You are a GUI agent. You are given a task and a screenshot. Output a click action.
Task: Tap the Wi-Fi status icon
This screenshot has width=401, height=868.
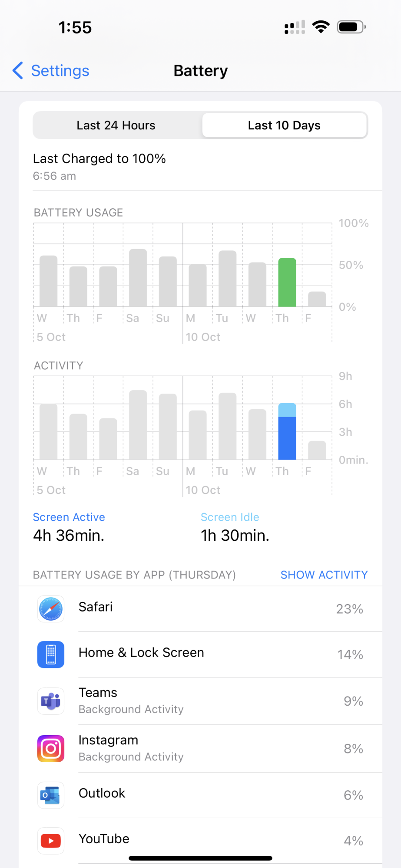(321, 27)
